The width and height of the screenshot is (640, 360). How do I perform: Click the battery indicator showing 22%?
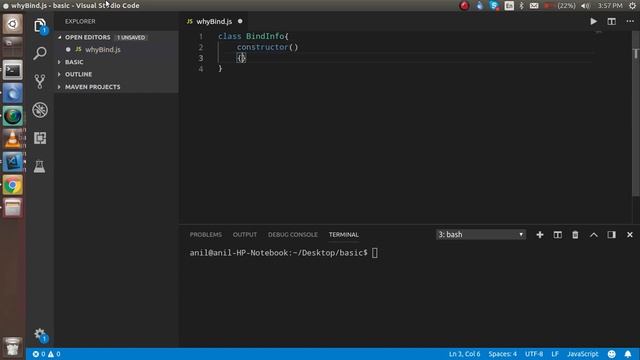(x=560, y=6)
